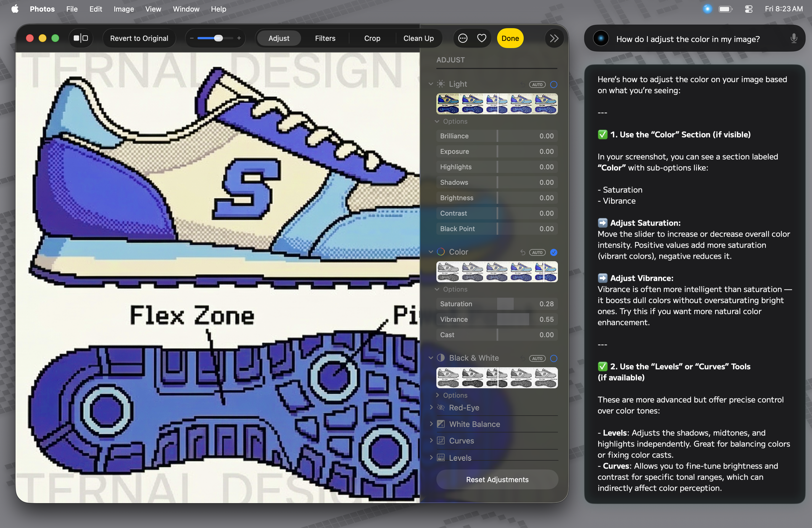812x528 pixels.
Task: Expand the White Balance section
Action: [x=431, y=424]
